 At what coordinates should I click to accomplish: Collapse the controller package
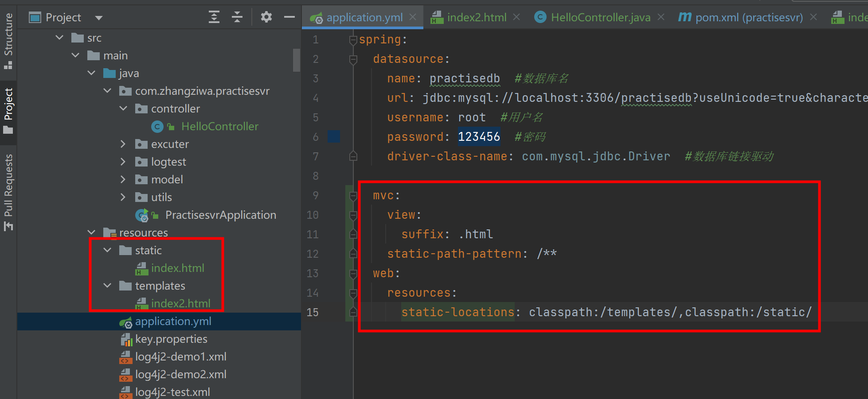point(123,108)
